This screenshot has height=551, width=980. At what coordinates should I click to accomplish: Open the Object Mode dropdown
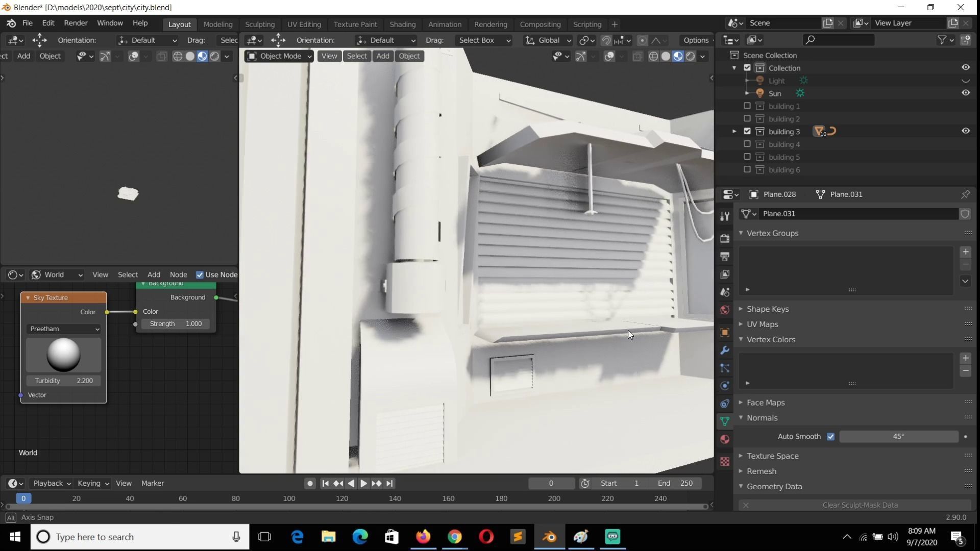279,56
